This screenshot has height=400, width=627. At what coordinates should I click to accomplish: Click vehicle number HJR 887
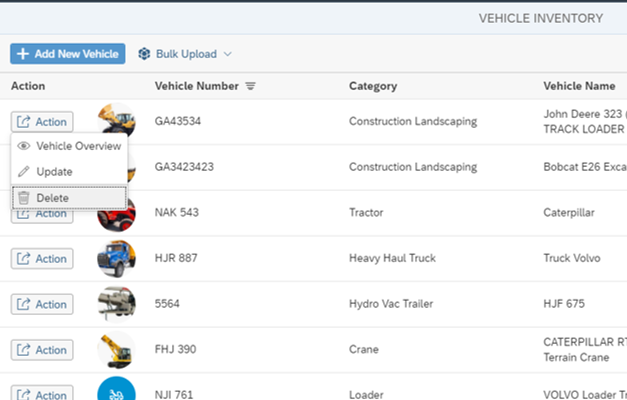176,258
